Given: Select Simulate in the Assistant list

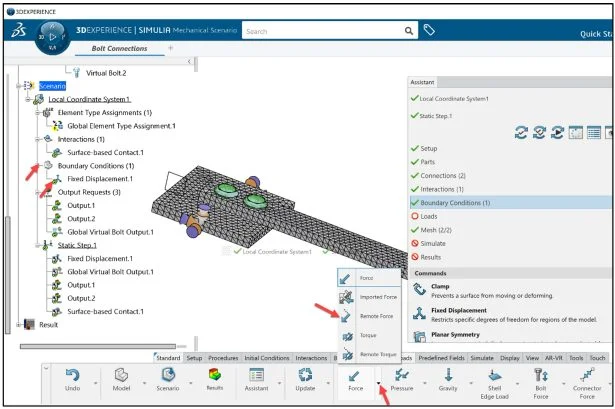Looking at the screenshot, I should coord(433,244).
